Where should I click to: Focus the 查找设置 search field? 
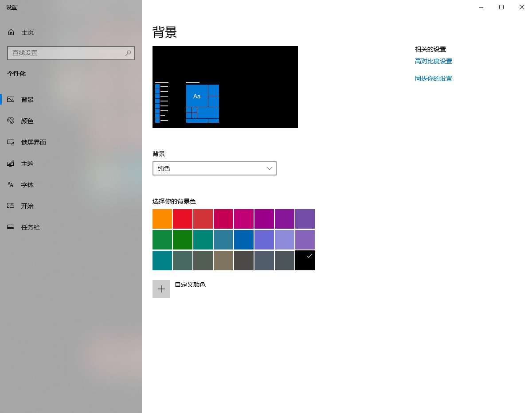(x=71, y=53)
